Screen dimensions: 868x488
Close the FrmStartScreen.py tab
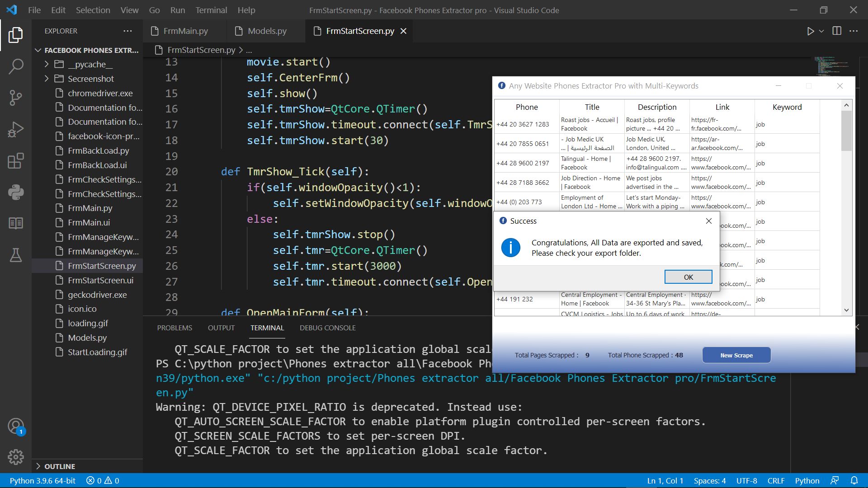coord(403,31)
